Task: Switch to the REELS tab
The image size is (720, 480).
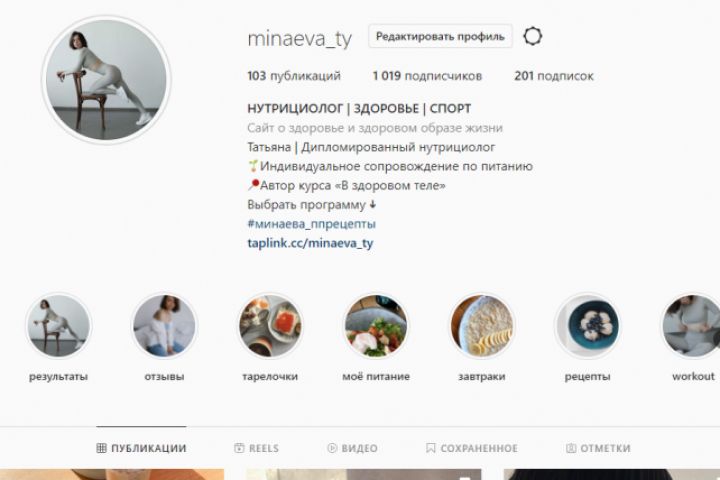Action: 257,448
